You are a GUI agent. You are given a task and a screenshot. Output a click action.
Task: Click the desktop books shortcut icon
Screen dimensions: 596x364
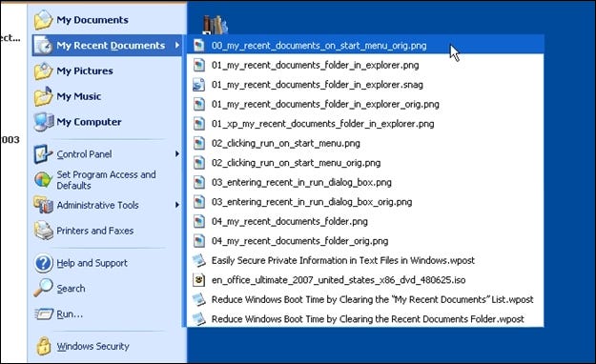click(215, 25)
